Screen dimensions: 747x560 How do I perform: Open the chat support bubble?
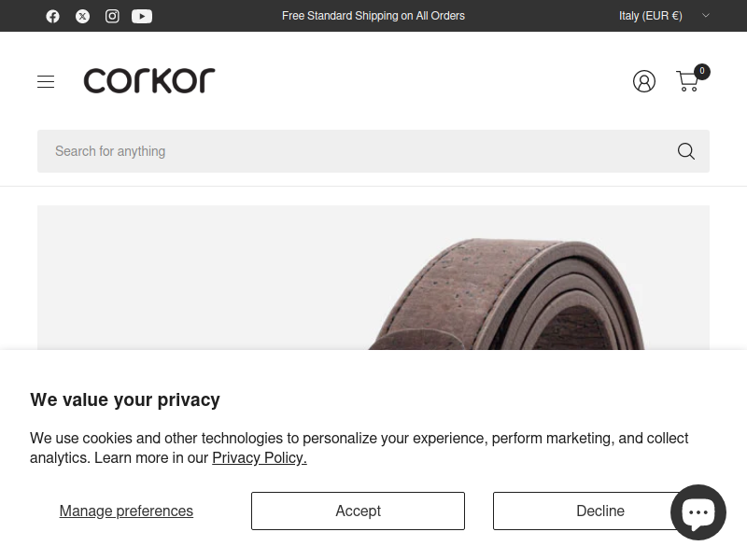pos(698,512)
